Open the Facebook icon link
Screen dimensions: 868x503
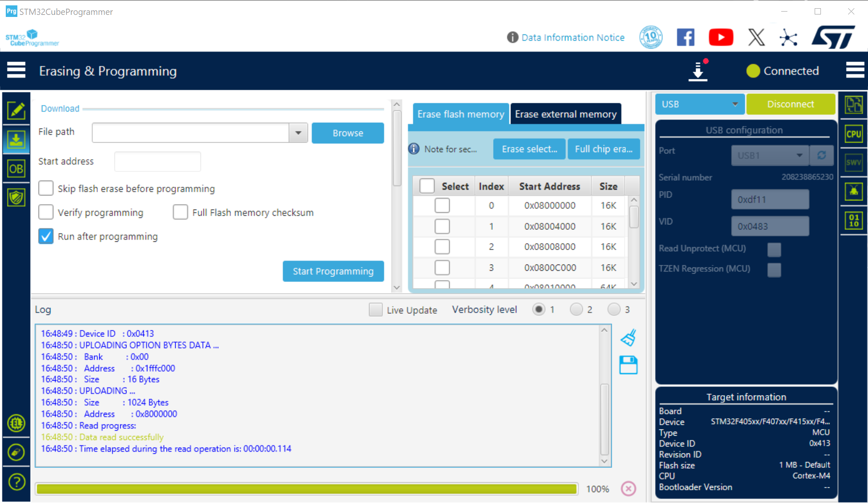pos(685,38)
